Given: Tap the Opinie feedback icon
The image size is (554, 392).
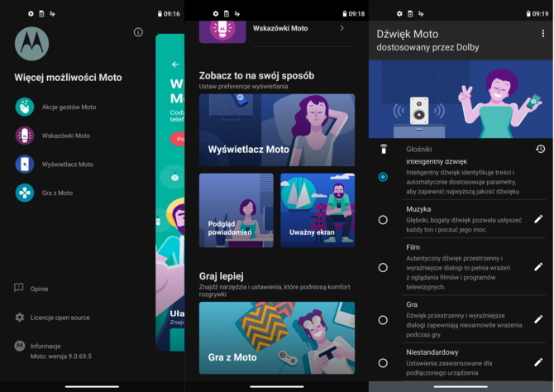Looking at the screenshot, I should pyautogui.click(x=19, y=288).
